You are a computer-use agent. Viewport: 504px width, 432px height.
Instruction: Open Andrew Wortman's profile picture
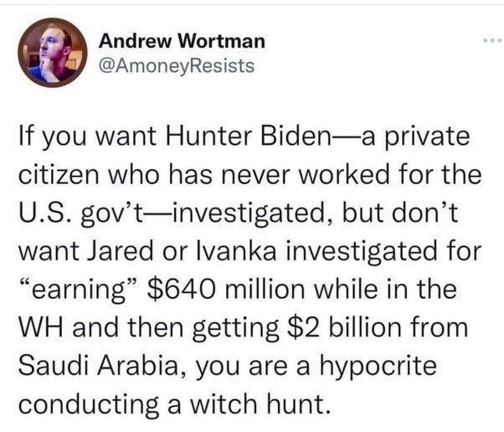tap(53, 53)
